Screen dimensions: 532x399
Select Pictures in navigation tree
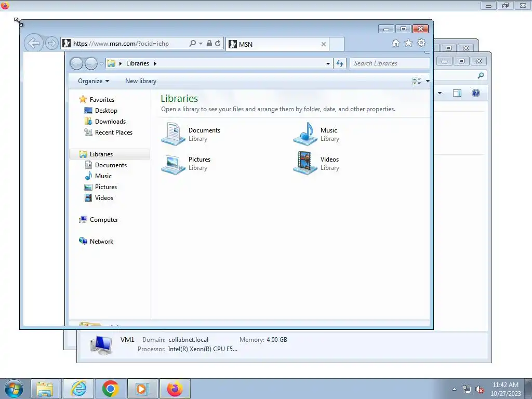106,187
